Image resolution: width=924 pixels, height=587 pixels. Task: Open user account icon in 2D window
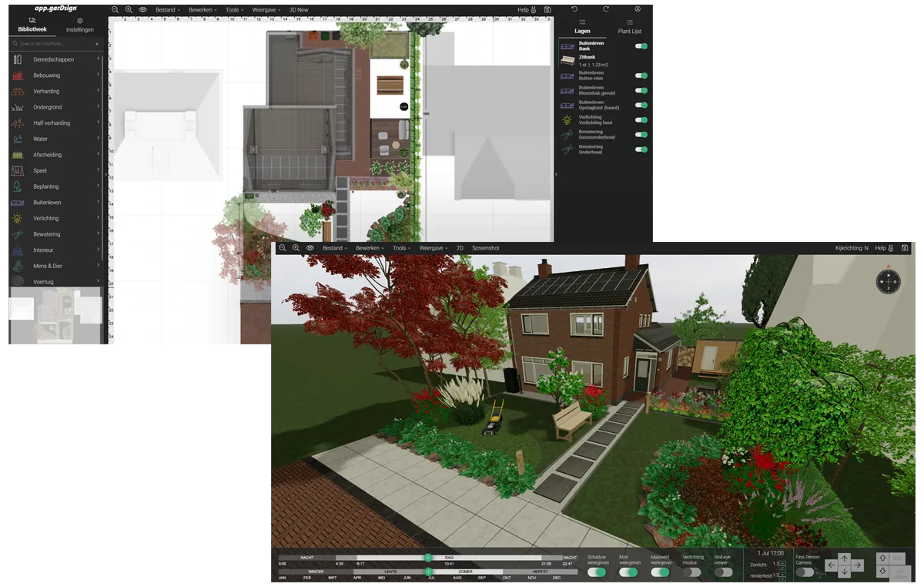click(638, 9)
